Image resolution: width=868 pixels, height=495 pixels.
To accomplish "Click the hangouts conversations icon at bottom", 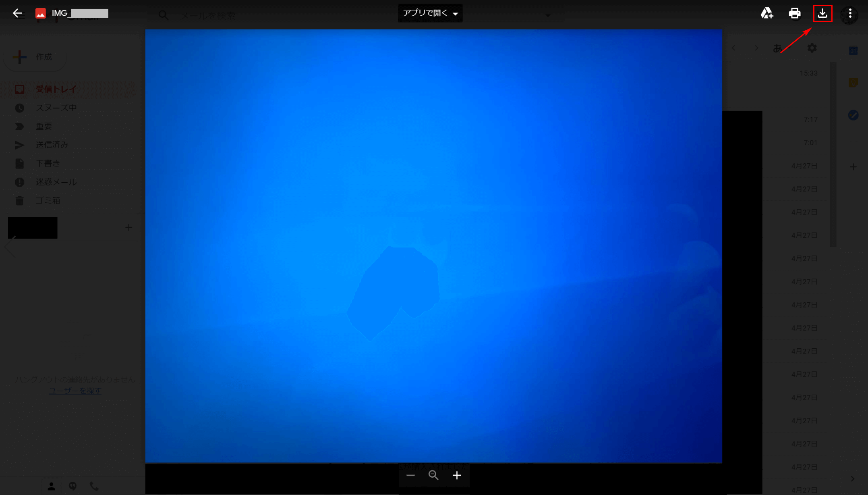I will click(73, 486).
